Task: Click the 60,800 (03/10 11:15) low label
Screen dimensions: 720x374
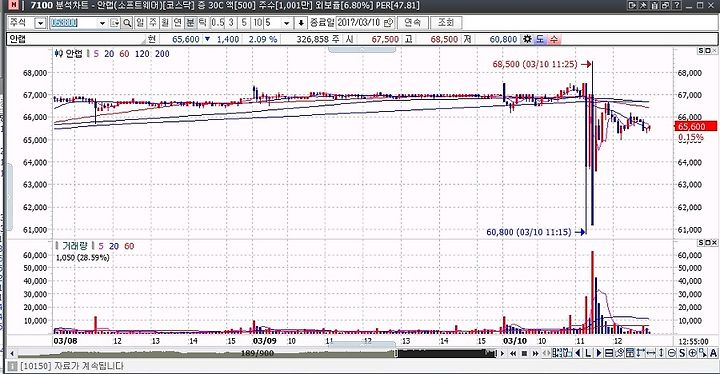Action: (x=529, y=232)
